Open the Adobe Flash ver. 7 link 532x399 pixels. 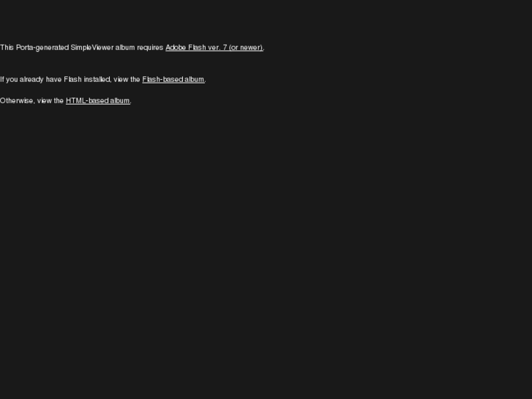coord(214,48)
